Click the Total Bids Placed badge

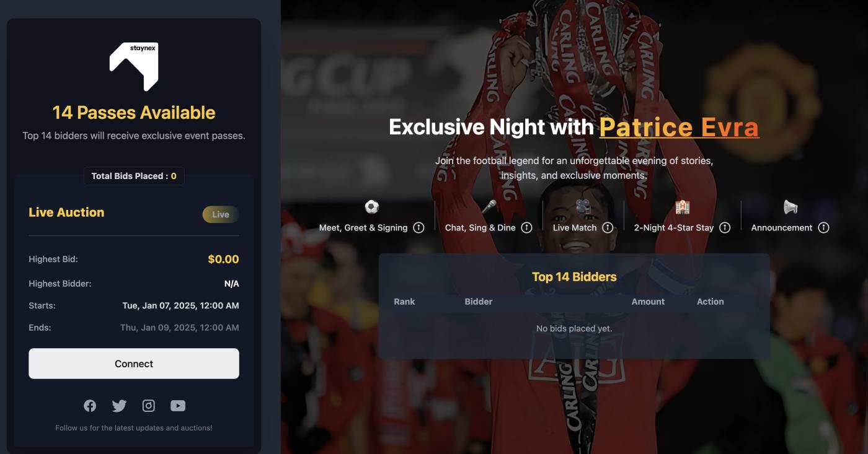click(x=134, y=176)
